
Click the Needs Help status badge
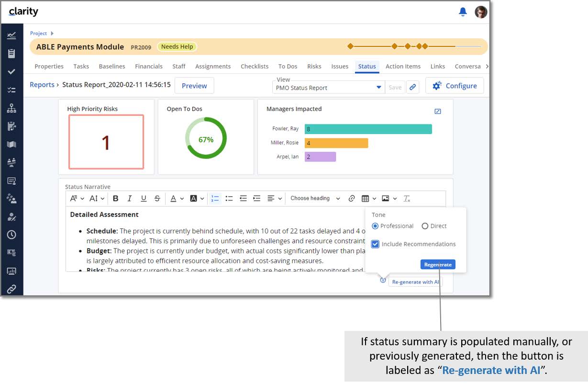pyautogui.click(x=177, y=46)
